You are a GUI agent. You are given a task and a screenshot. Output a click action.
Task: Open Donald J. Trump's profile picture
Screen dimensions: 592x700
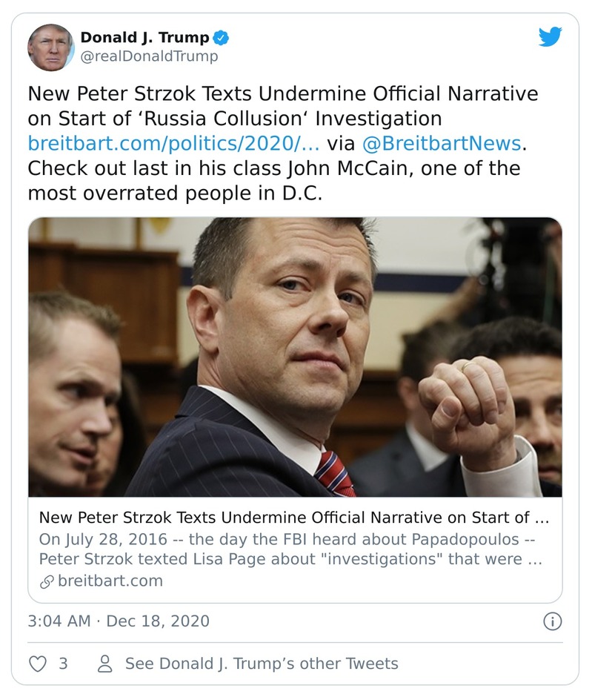click(x=51, y=47)
